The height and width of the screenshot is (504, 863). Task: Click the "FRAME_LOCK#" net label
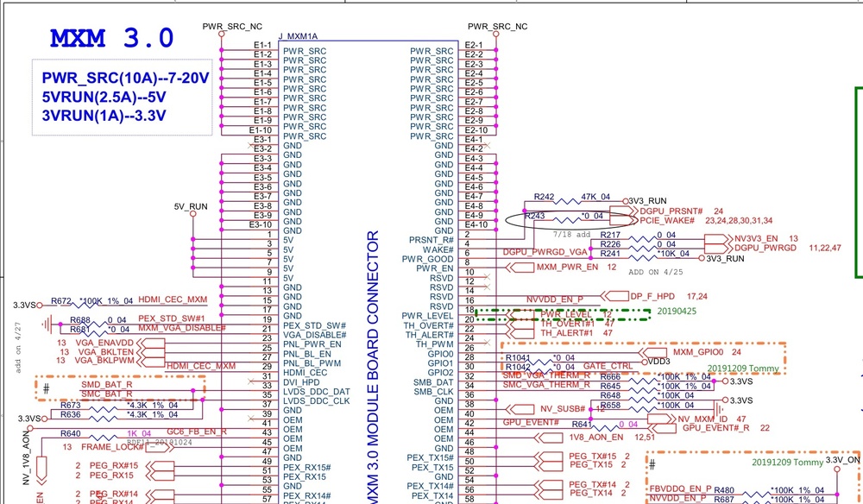(113, 447)
